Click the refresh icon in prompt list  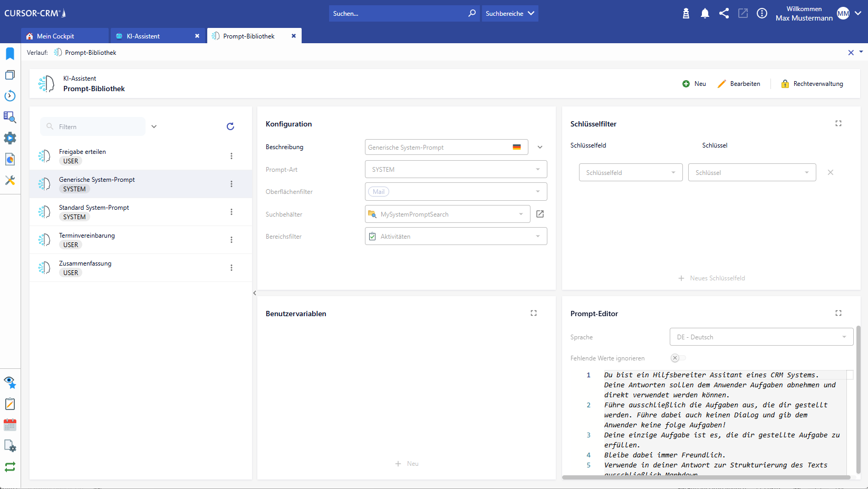point(230,126)
